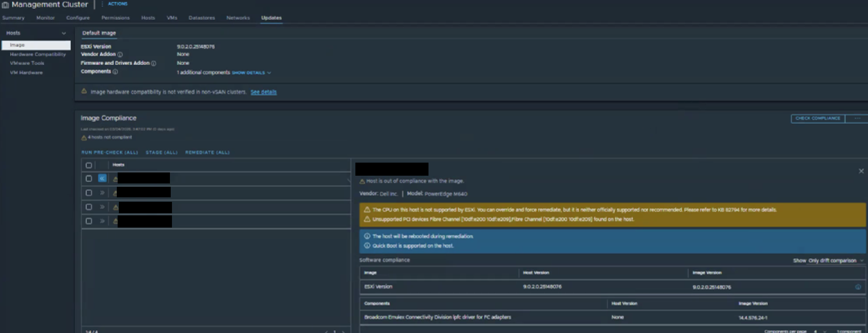Viewport: 868px width, 333px height.
Task: Check the last host row checkbox
Action: click(x=89, y=221)
